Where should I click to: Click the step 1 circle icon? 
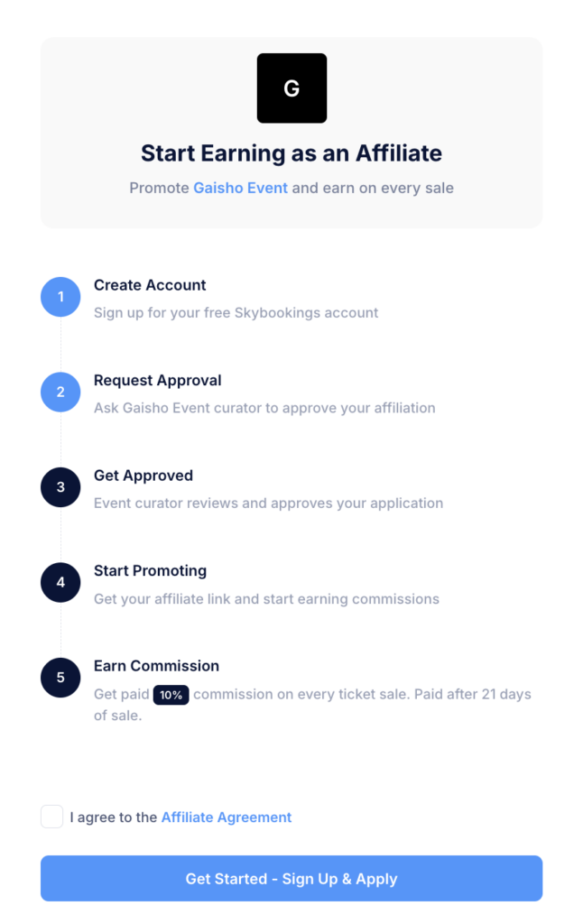click(x=60, y=297)
